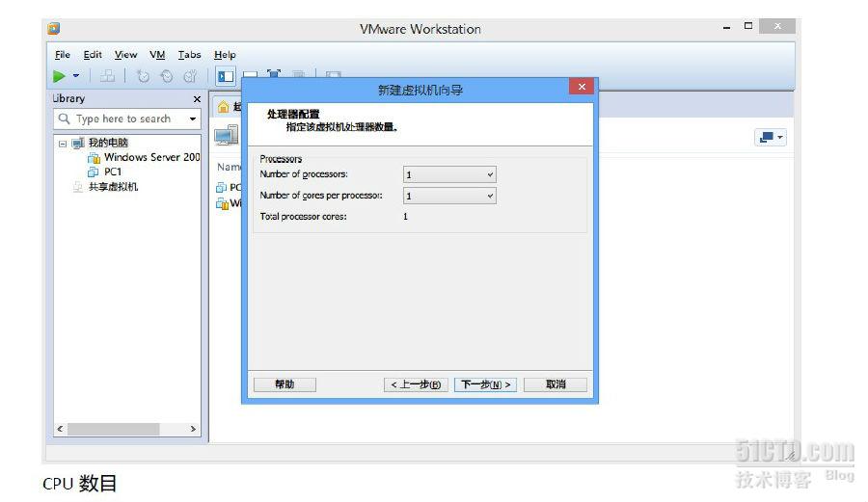The image size is (868, 502).
Task: Click the Library scroll left arrow
Action: tap(61, 429)
